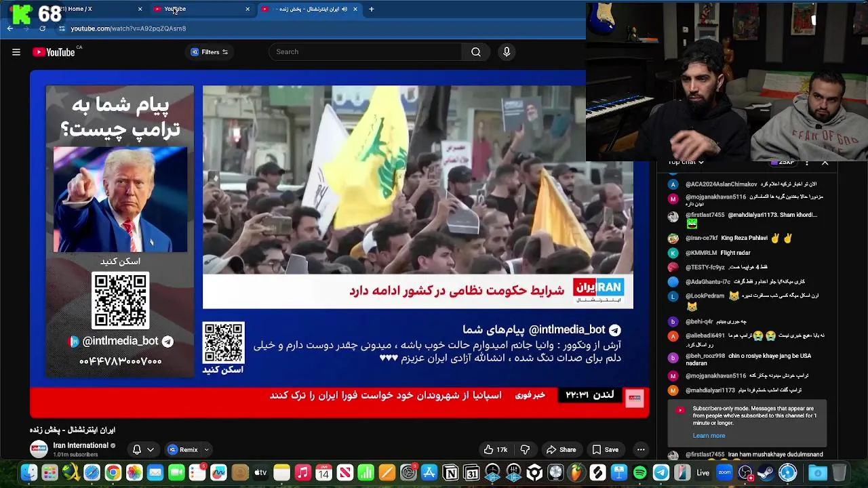Launch Google Chrome from the Dock
868x488 pixels.
(x=113, y=472)
